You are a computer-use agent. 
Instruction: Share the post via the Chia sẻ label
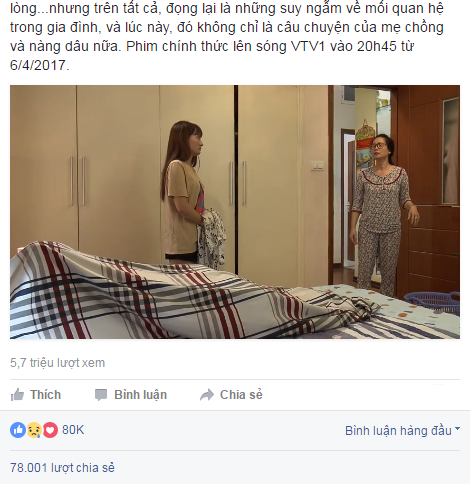click(241, 395)
